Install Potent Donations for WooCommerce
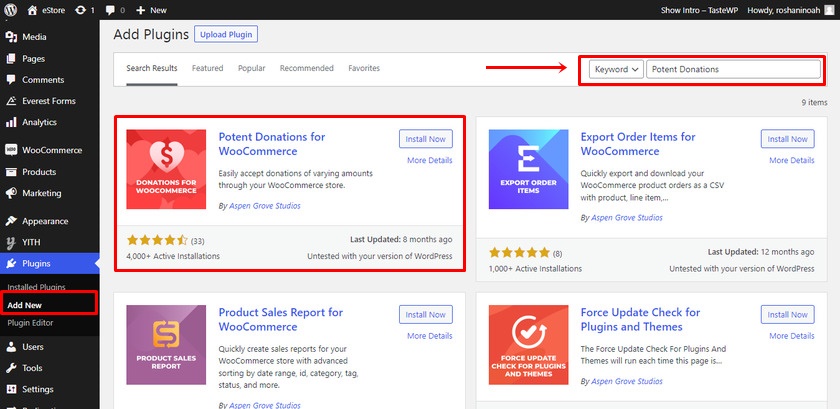 [425, 139]
